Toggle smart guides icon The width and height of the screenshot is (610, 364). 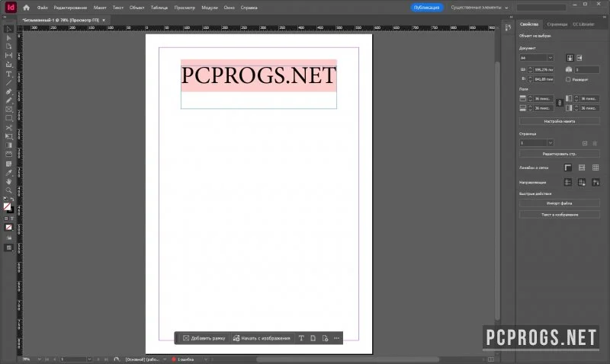(x=596, y=182)
